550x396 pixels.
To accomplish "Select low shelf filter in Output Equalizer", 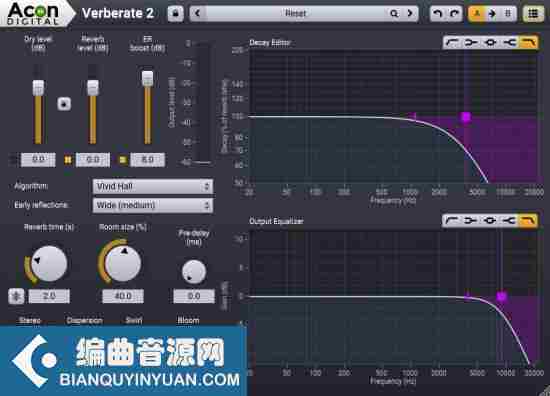I will pos(471,221).
